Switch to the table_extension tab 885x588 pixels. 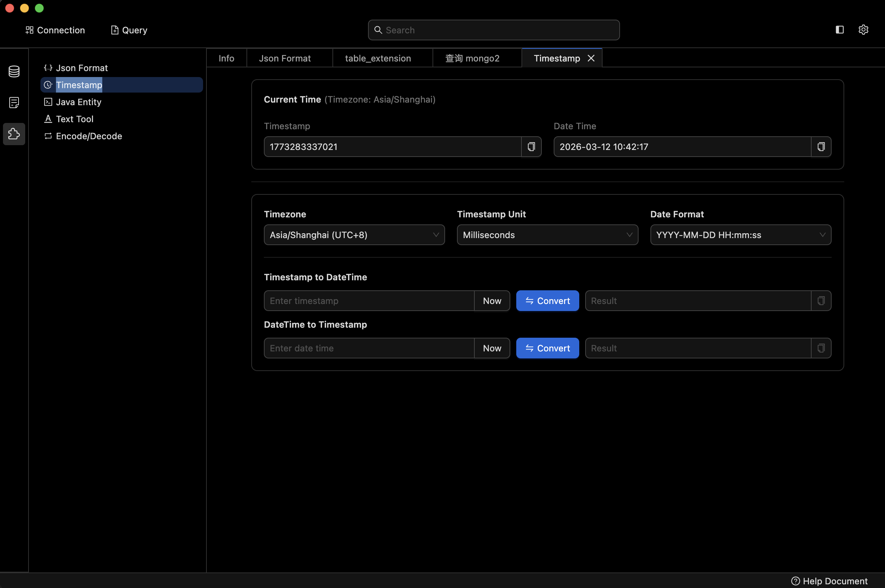(378, 58)
